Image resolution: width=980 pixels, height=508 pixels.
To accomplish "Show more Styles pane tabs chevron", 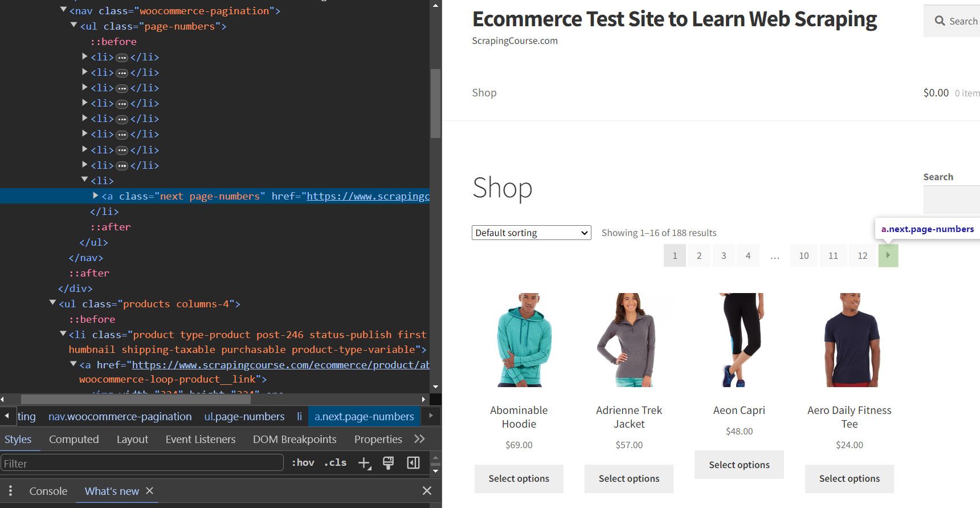I will [x=420, y=439].
